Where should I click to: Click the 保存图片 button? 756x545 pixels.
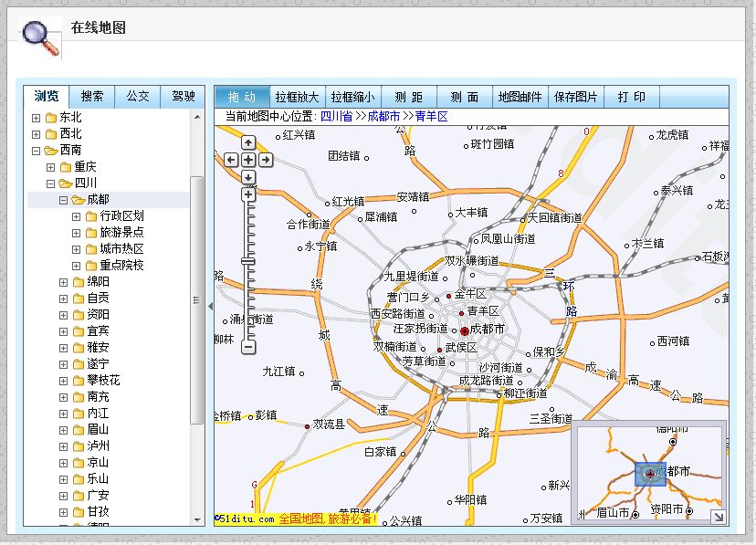point(576,97)
